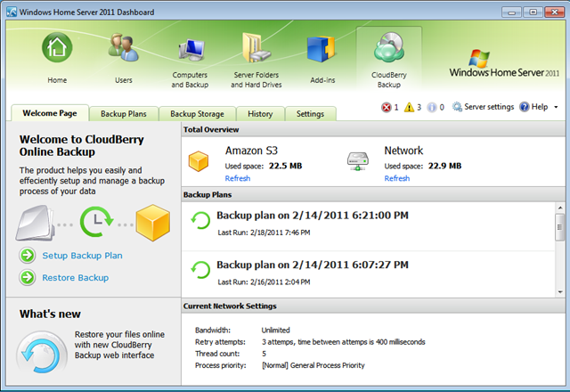Click the Bandwidth Unlimited value
The image size is (570, 392).
pos(275,331)
